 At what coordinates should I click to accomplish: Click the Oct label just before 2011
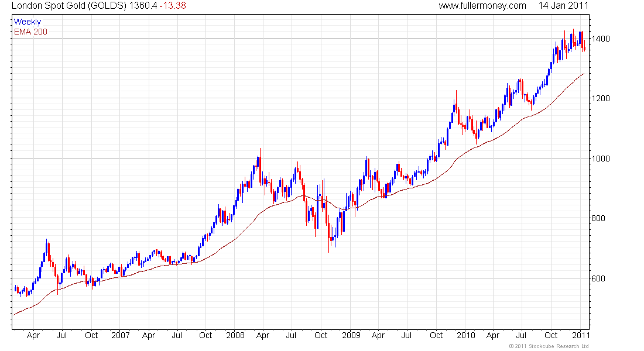click(x=551, y=335)
